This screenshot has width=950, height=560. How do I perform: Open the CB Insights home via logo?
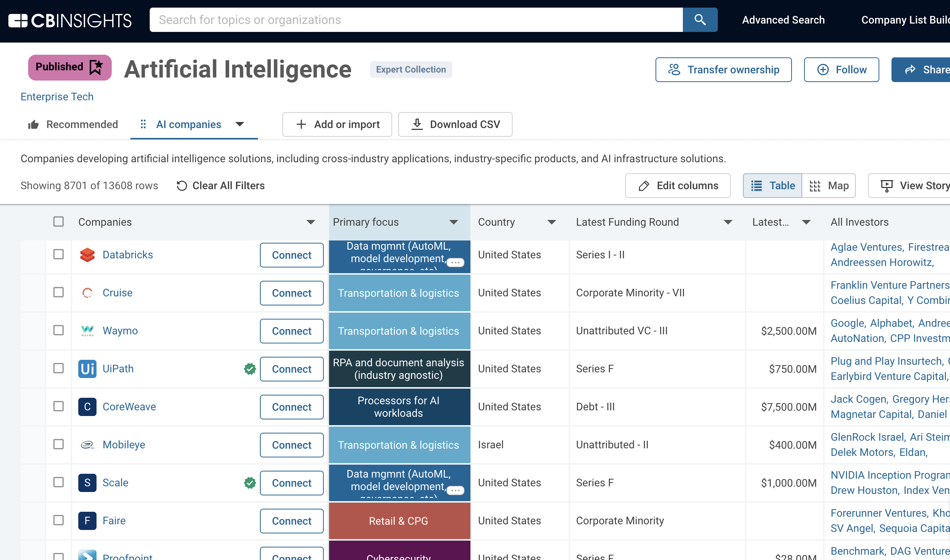[x=70, y=20]
